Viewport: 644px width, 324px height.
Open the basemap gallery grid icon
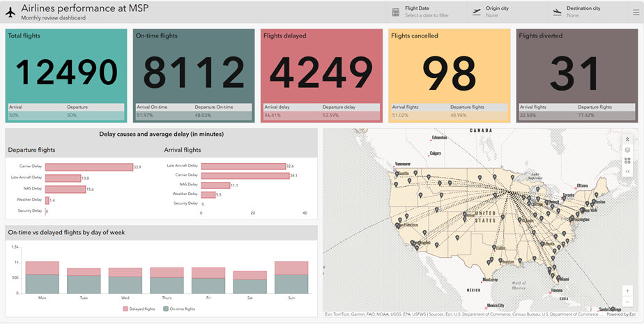627,160
